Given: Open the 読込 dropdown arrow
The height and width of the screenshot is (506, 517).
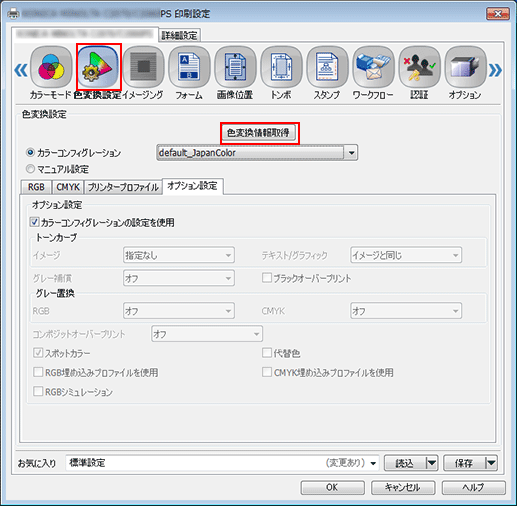Looking at the screenshot, I should (x=432, y=463).
